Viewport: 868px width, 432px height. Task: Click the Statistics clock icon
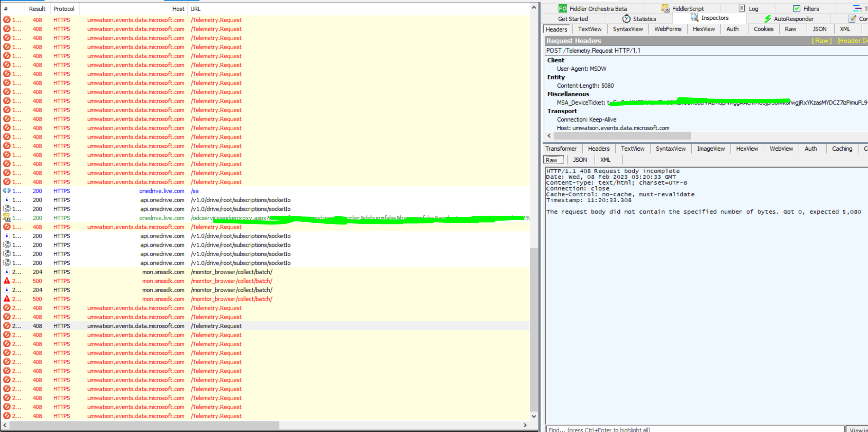[x=626, y=18]
